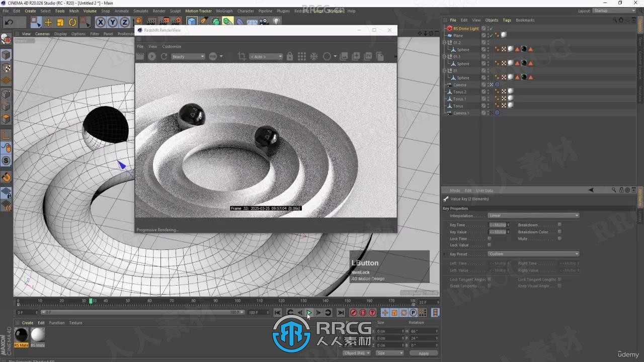Enable the Mute checkbox
This screenshot has width=644, height=362.
[559, 238]
